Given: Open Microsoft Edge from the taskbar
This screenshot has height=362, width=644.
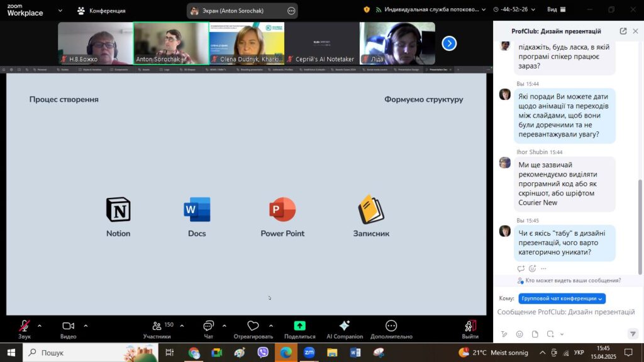Looking at the screenshot, I should point(286,353).
